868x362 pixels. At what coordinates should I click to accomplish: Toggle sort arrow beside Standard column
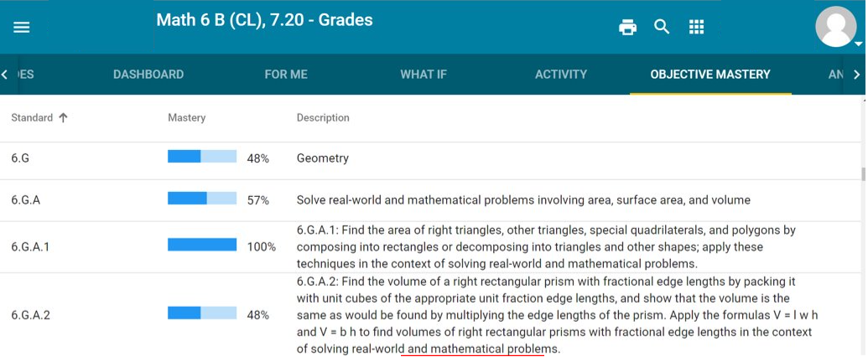tap(63, 117)
